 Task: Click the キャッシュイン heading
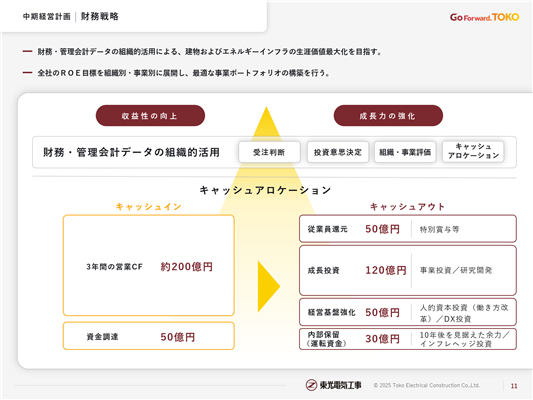pyautogui.click(x=149, y=207)
